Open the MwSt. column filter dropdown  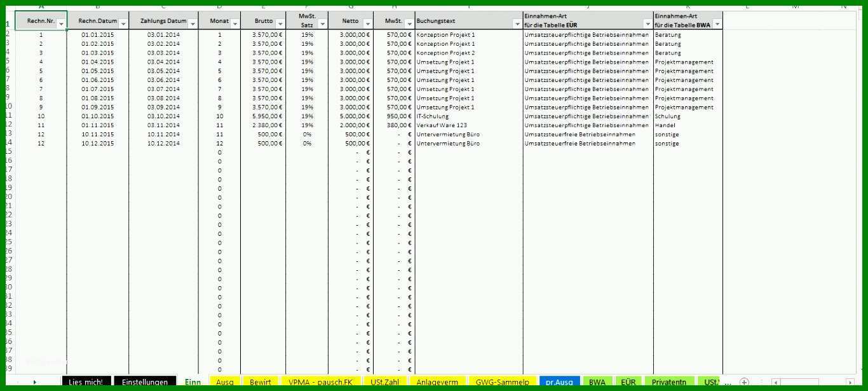(x=409, y=24)
